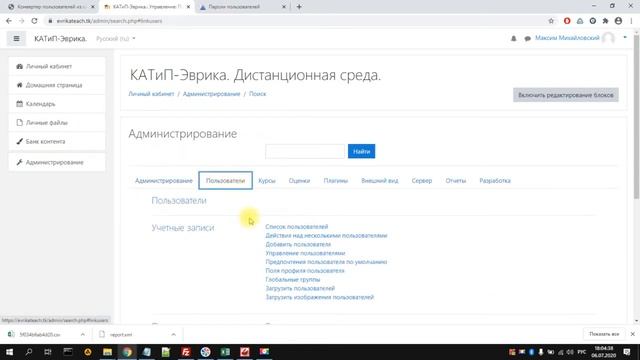640x360 pixels.
Task: Click 'Личные файлы' in the sidebar
Action: pos(57,122)
